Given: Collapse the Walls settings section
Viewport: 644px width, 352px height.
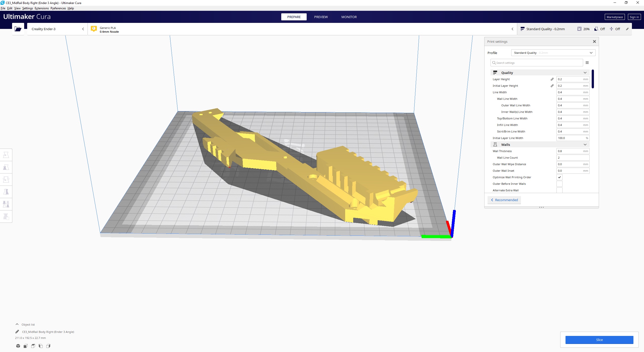Looking at the screenshot, I should click(x=540, y=145).
